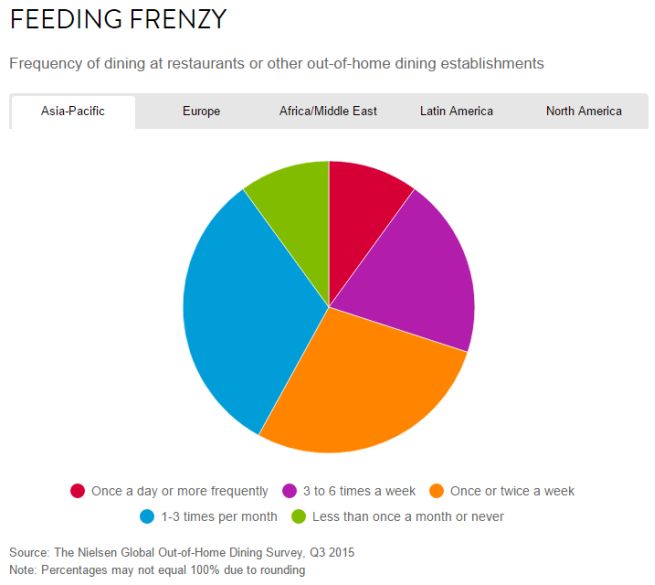Image resolution: width=655 pixels, height=585 pixels.
Task: Click the red legend dot
Action: tap(78, 491)
